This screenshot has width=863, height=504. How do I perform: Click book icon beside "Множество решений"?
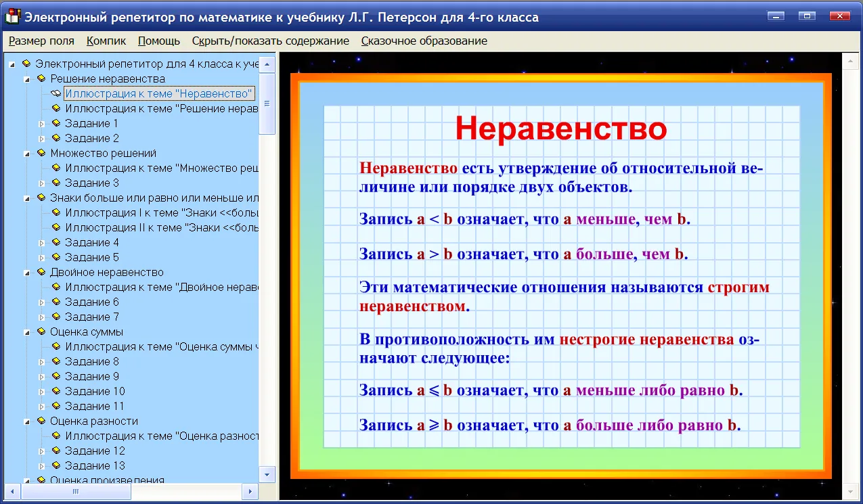(42, 153)
